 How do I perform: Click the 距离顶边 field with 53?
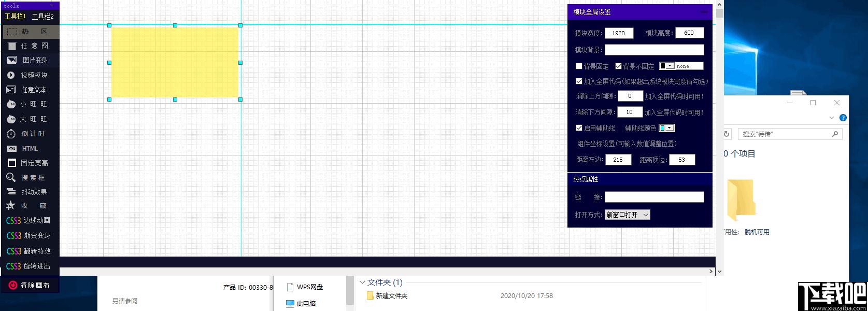point(682,160)
